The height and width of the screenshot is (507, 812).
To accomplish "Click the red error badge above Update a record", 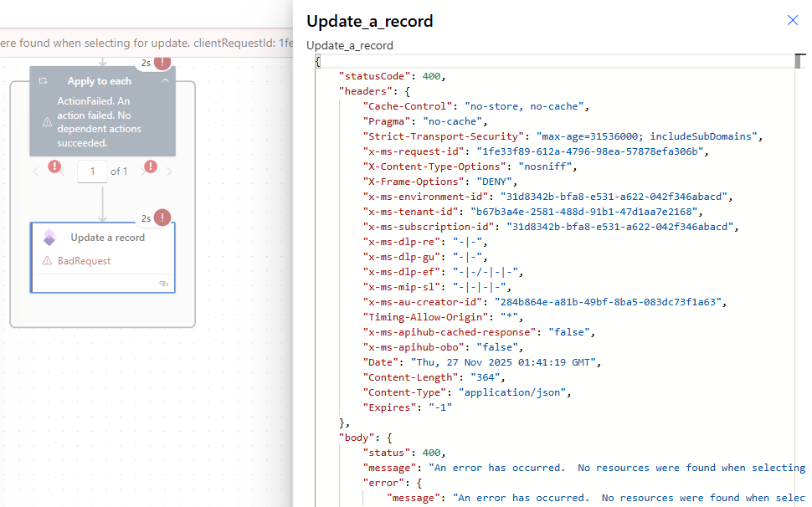I will point(162,218).
